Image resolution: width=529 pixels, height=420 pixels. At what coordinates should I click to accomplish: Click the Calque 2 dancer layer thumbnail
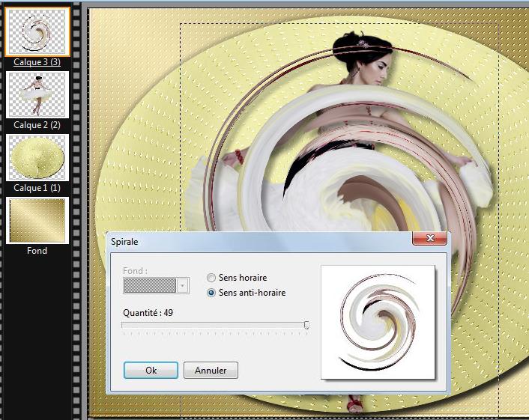tap(37, 94)
